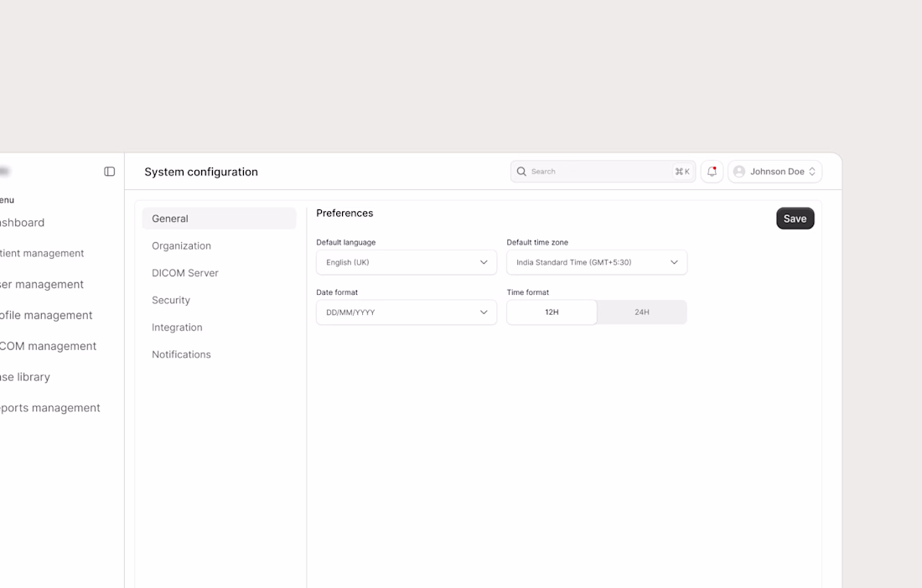922x588 pixels.
Task: Navigate to DICOM management in sidebar
Action: click(x=49, y=346)
